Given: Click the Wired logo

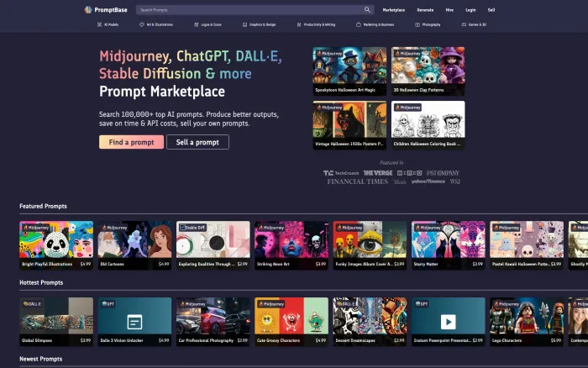Looking at the screenshot, I should [x=410, y=173].
